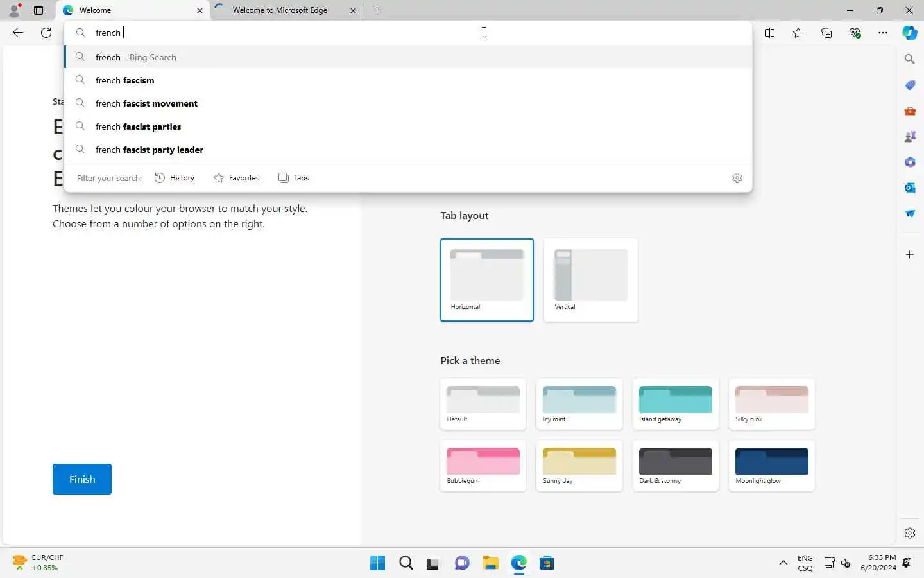The height and width of the screenshot is (578, 924).
Task: Pick the Icy mint theme
Action: pyautogui.click(x=579, y=404)
